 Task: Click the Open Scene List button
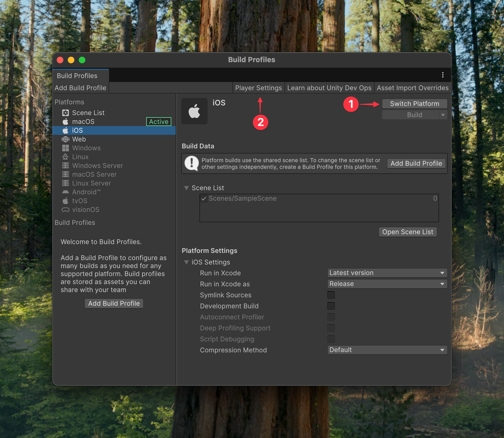click(408, 232)
